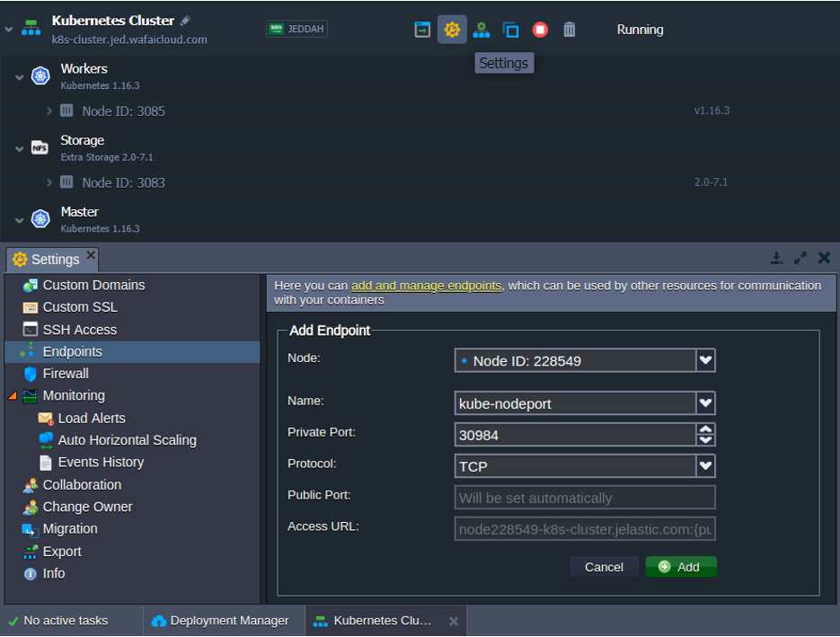This screenshot has width=840, height=637.
Task: Click the minimize-to-bottom panel icon
Action: (776, 258)
